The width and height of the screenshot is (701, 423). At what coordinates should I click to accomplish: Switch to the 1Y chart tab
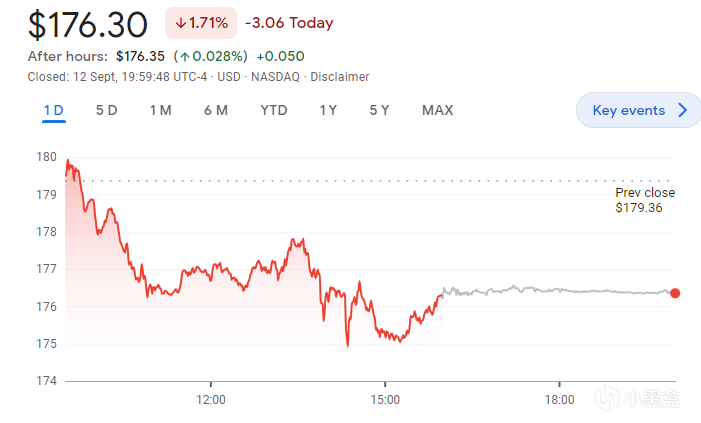[x=328, y=110]
